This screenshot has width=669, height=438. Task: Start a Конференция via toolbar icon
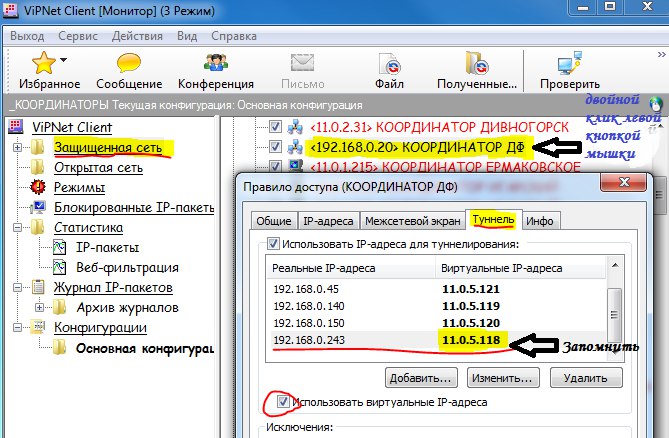pyautogui.click(x=215, y=63)
